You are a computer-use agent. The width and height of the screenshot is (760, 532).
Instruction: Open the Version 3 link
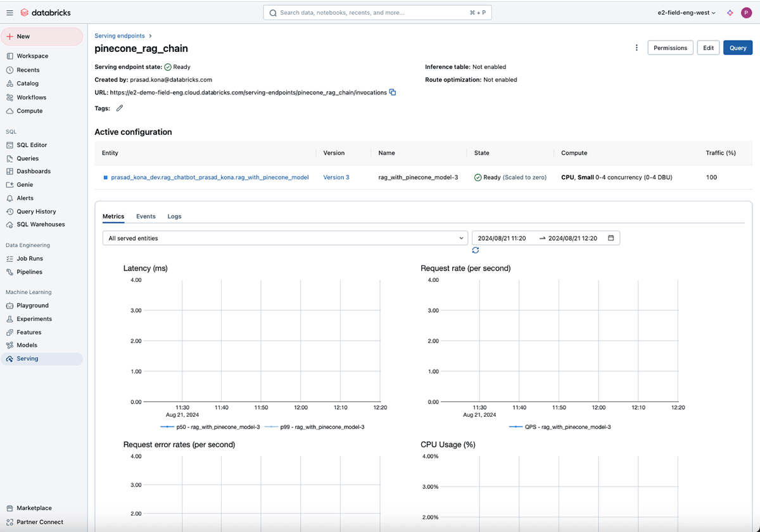(336, 177)
